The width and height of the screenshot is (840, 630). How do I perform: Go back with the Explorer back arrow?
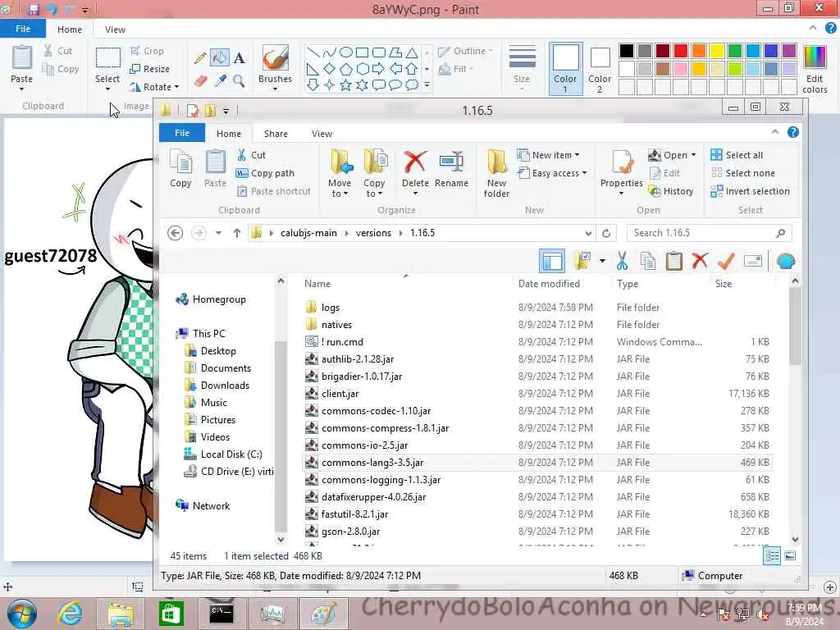pyautogui.click(x=176, y=233)
